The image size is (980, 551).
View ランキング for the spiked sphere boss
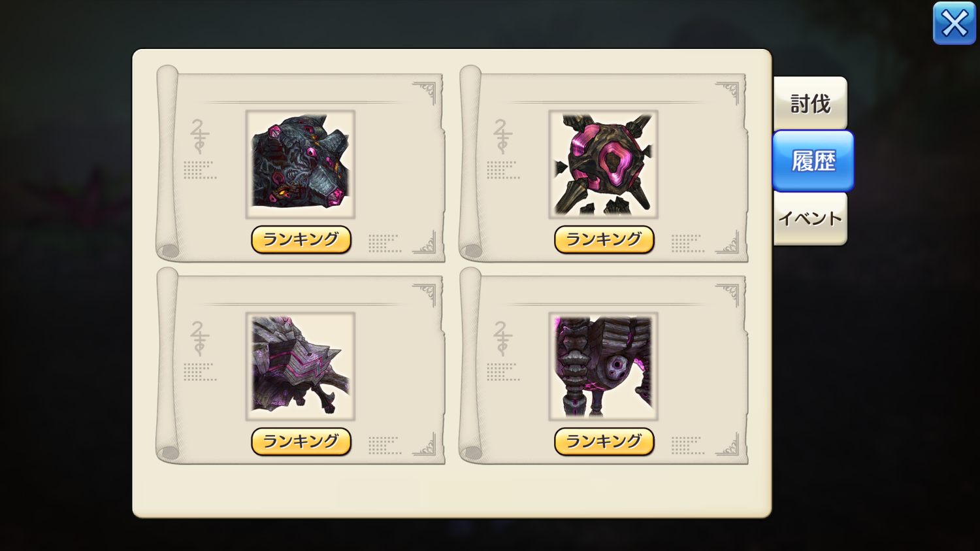[604, 240]
